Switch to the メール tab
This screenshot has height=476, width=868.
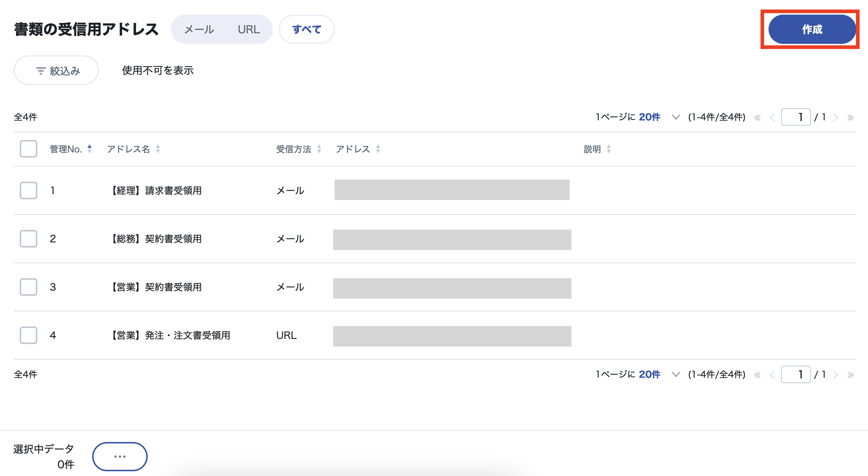(199, 29)
